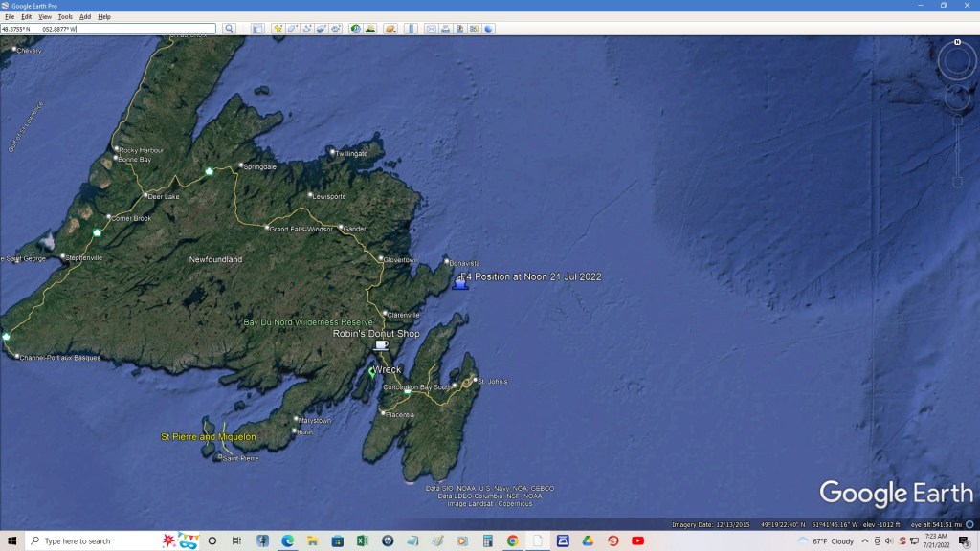Screen dimensions: 980x551
Task: Show historical imagery
Action: pyautogui.click(x=355, y=29)
